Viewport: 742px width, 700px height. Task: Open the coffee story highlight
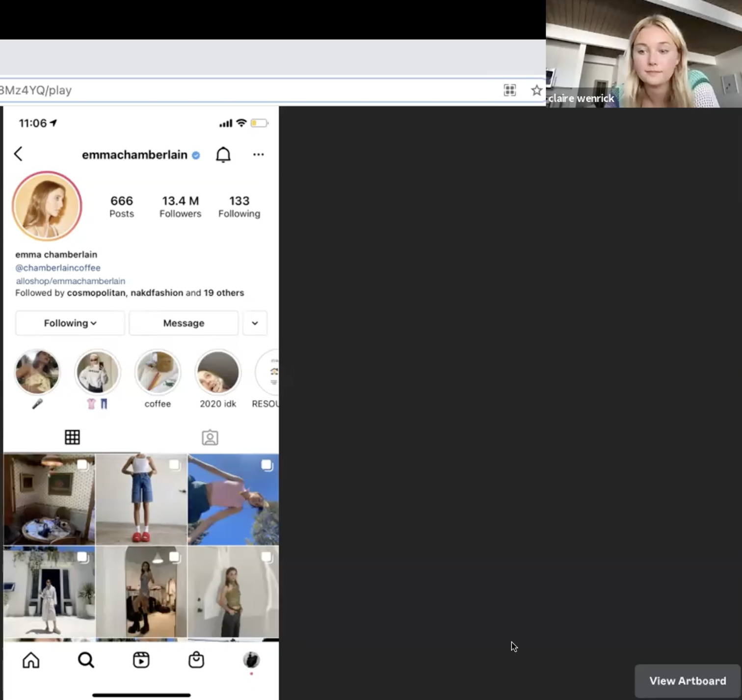pos(158,379)
